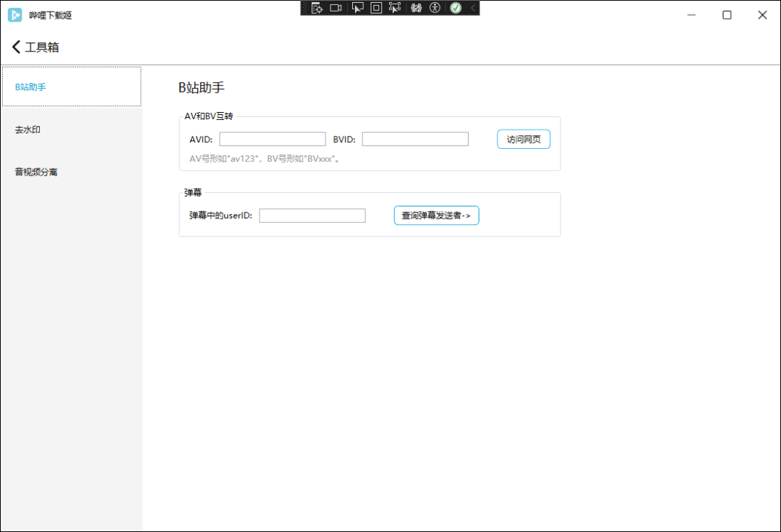Click the 哔哩下载姬 app logo icon

[15, 15]
